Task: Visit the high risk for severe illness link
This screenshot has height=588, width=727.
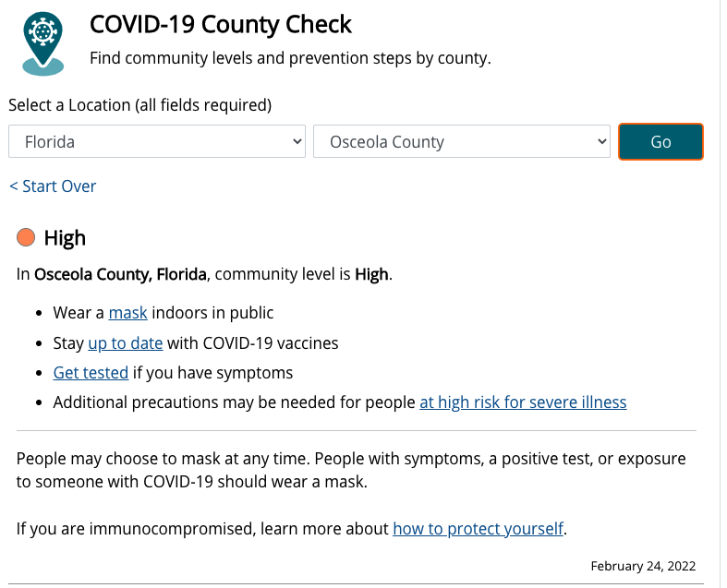Action: (x=523, y=402)
